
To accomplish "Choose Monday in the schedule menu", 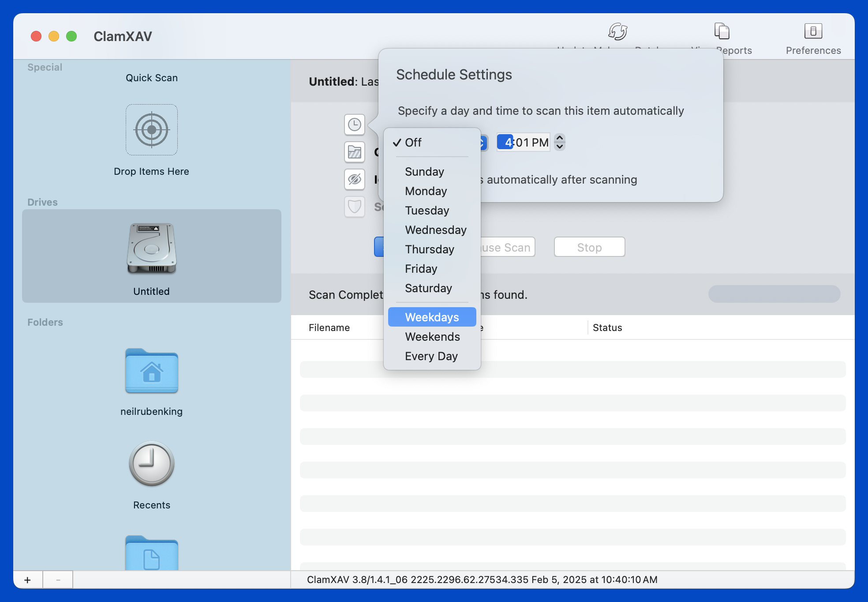I will tap(432, 191).
